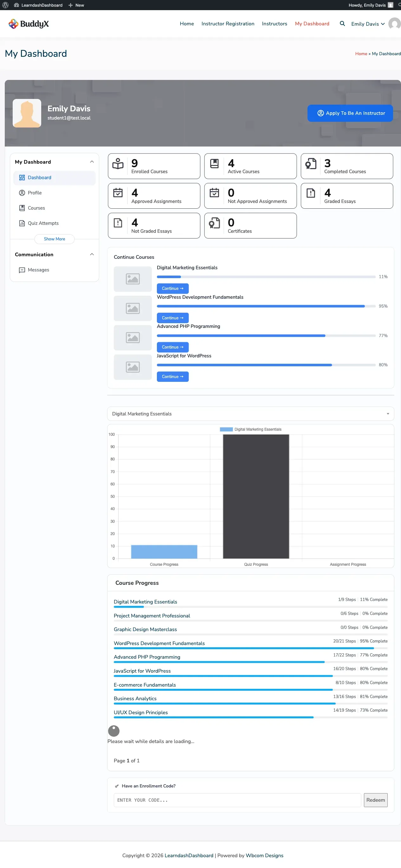
Task: Open Business Analytics course link
Action: [x=135, y=699]
